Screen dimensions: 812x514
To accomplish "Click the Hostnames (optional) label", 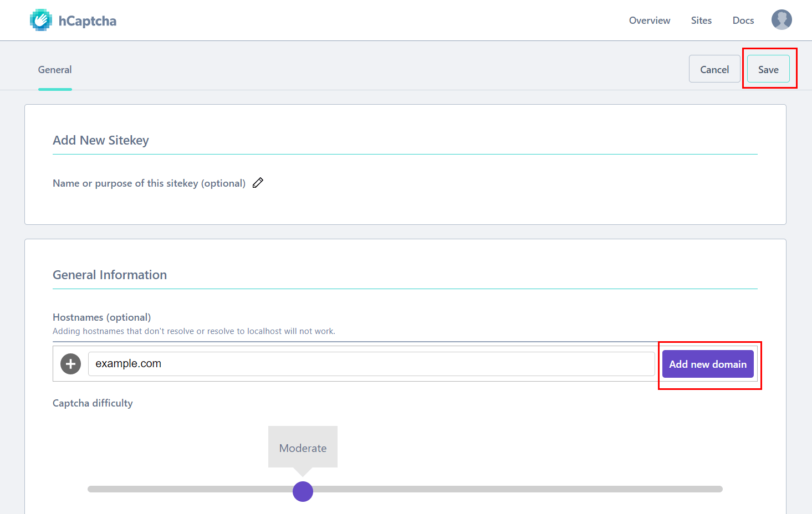I will point(101,317).
